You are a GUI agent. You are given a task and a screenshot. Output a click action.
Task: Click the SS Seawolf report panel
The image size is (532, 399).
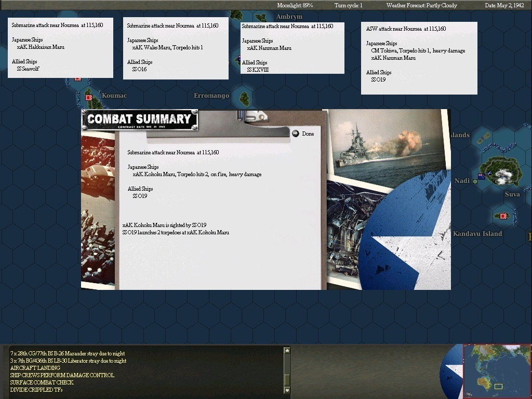pyautogui.click(x=60, y=48)
